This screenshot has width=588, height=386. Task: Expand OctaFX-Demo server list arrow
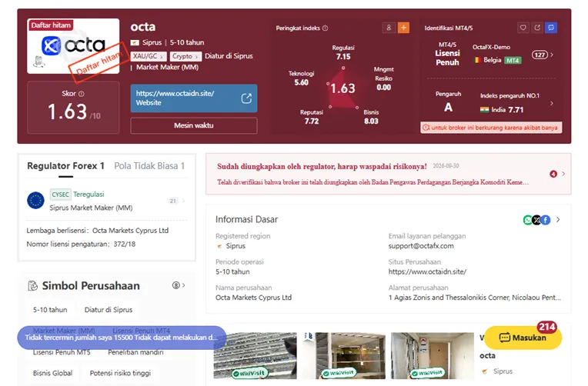(x=552, y=55)
